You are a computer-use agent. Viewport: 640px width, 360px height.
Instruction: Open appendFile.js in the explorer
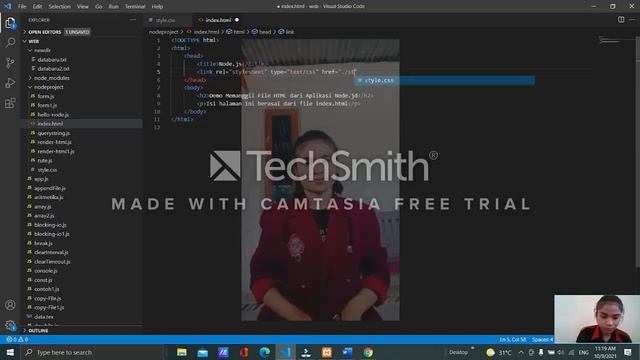(x=50, y=188)
